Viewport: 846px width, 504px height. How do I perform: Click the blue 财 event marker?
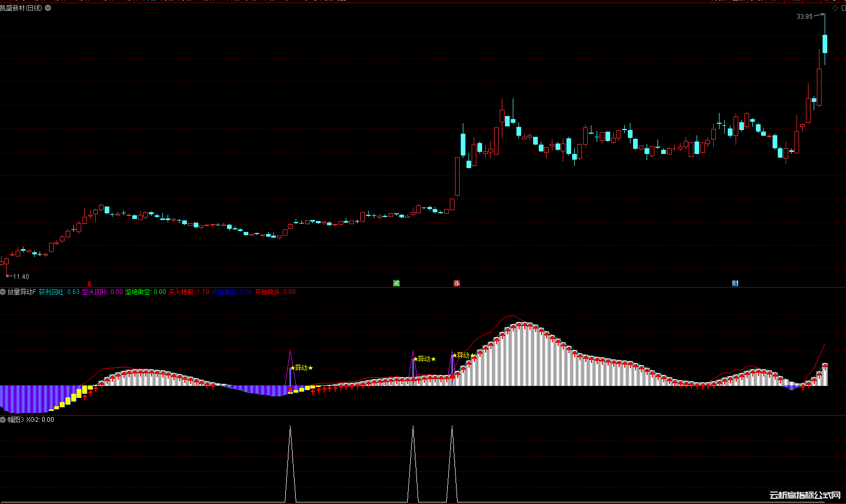(735, 283)
